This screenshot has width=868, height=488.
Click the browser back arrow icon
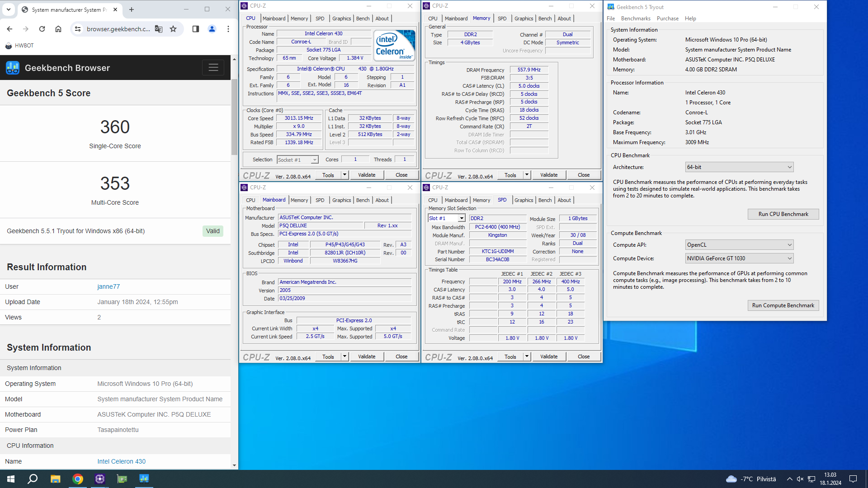pyautogui.click(x=9, y=29)
